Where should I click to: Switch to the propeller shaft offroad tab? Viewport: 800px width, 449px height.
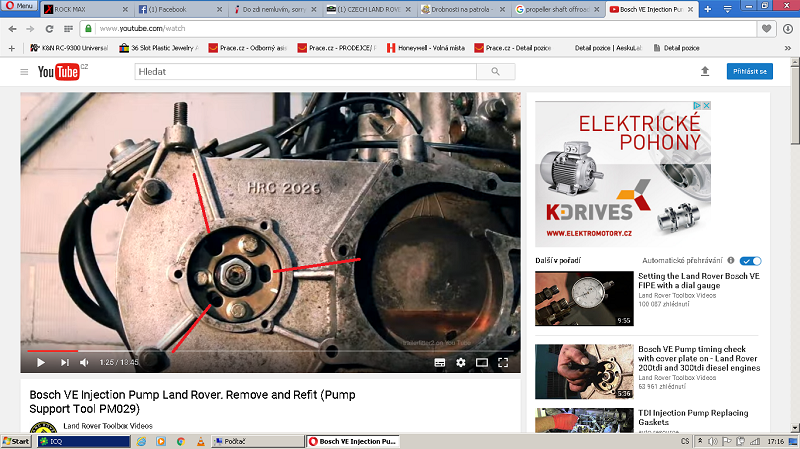(x=557, y=9)
